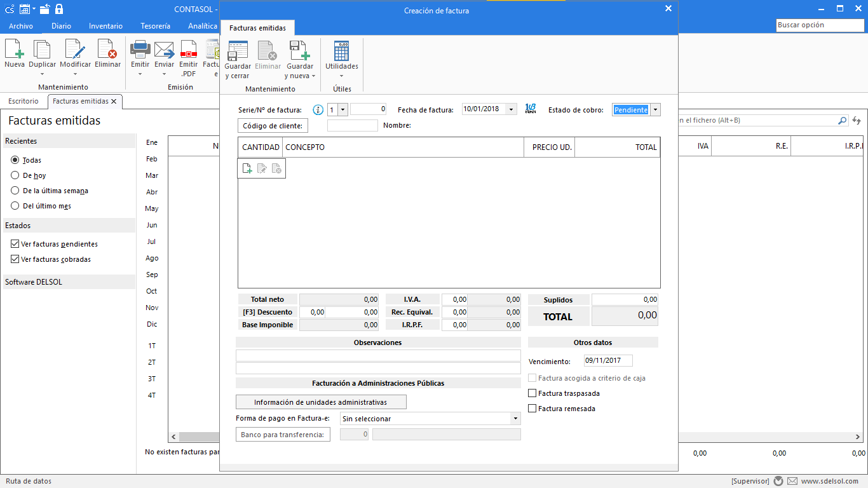Select the Todas radio option
Screen dimensions: 868x488
(x=15, y=160)
